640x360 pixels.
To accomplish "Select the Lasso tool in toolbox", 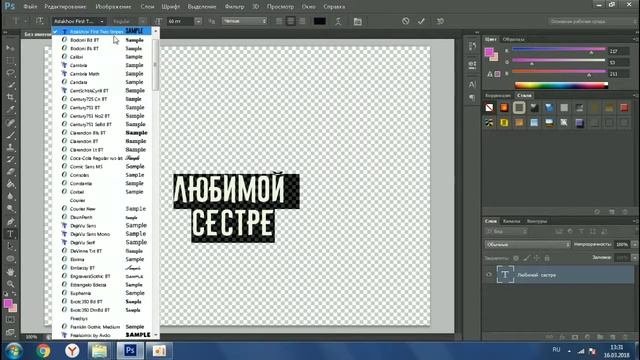I will pyautogui.click(x=11, y=73).
